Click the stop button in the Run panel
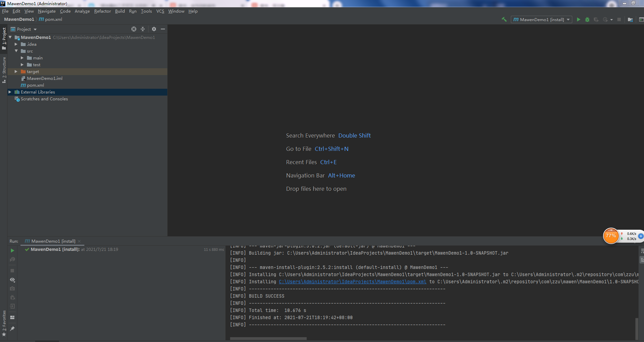The image size is (644, 342). click(x=12, y=271)
